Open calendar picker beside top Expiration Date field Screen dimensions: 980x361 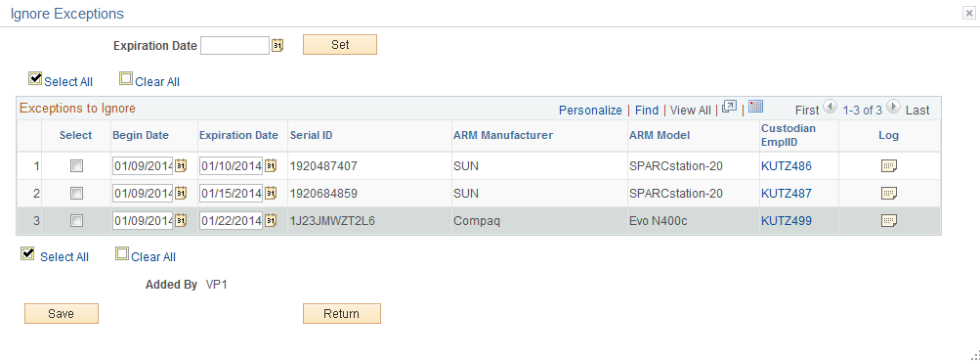tap(277, 45)
